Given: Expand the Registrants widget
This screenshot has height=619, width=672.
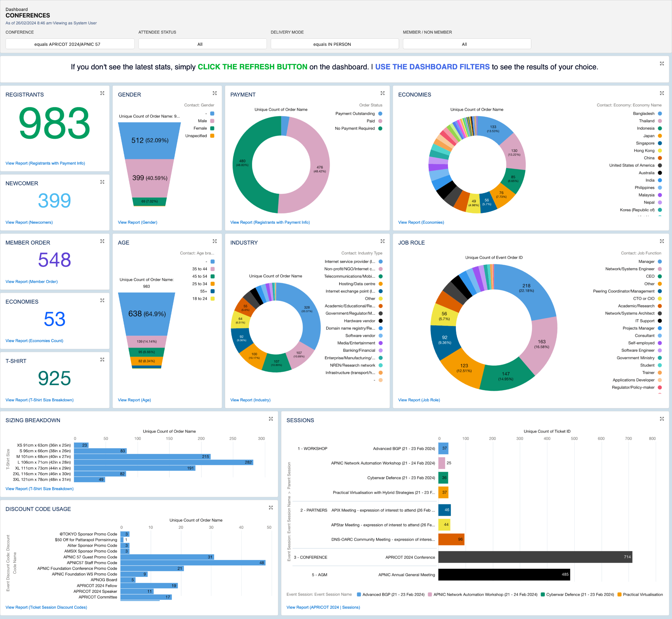Looking at the screenshot, I should tap(102, 93).
